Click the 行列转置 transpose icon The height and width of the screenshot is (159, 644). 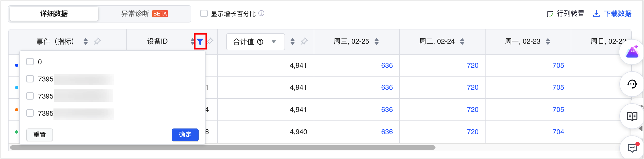tap(550, 14)
